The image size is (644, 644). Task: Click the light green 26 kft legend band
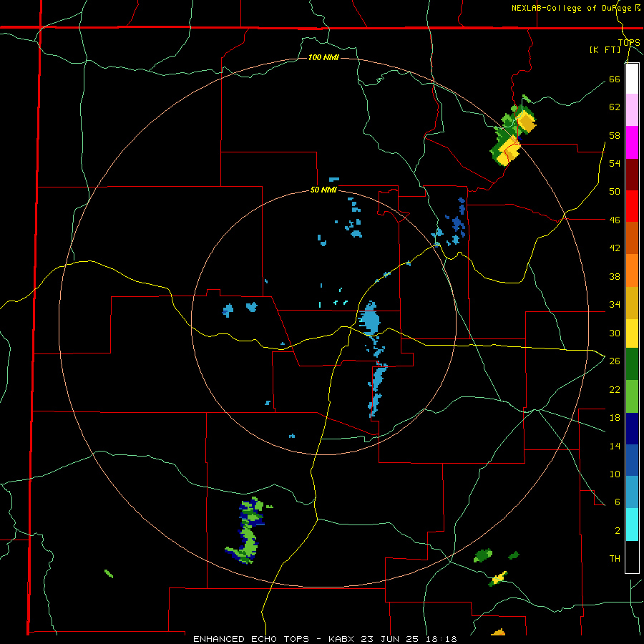[632, 396]
